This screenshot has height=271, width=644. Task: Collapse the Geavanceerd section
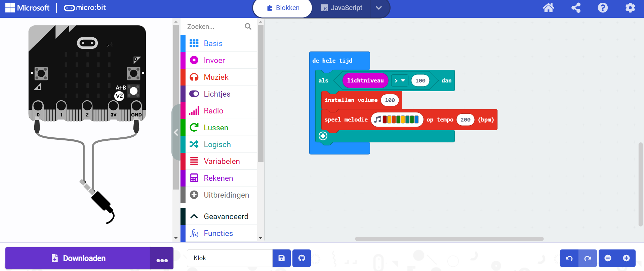click(x=219, y=216)
